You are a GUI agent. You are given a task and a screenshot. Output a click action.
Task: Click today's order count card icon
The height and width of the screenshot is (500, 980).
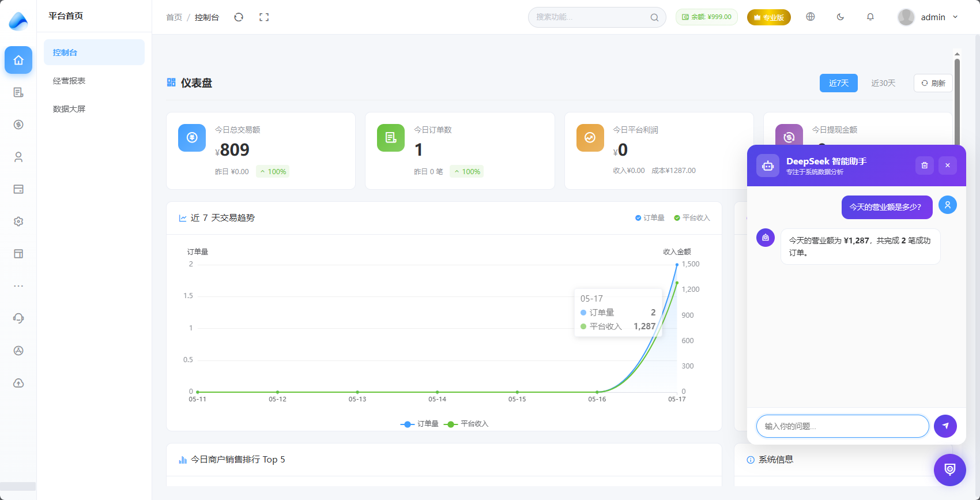391,138
